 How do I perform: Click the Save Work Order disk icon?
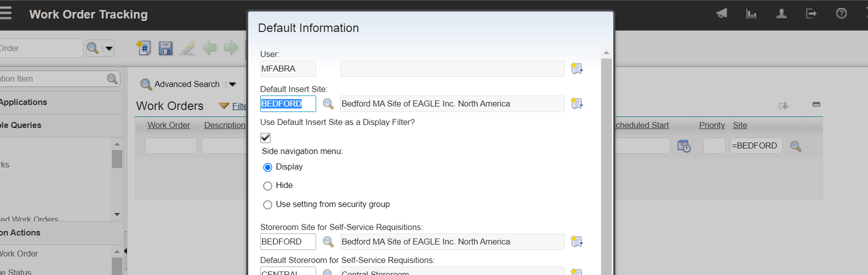point(165,48)
